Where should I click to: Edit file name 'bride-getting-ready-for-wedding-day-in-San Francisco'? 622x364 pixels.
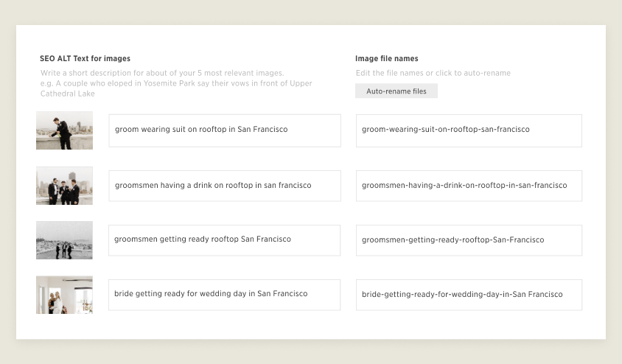[x=469, y=295]
